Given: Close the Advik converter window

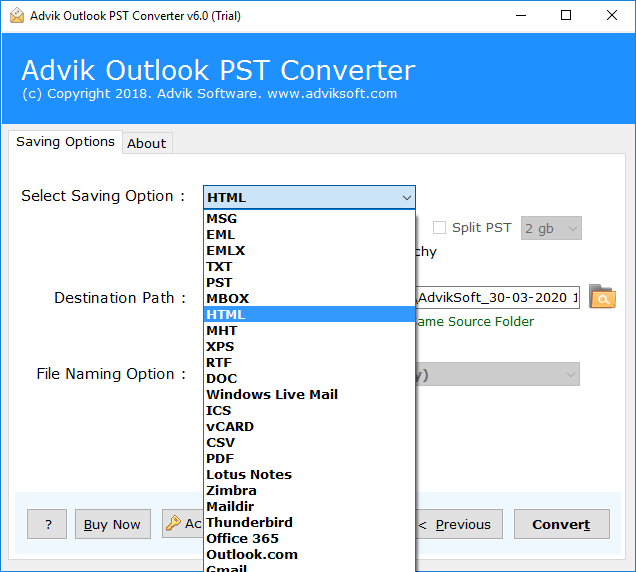Looking at the screenshot, I should point(612,16).
